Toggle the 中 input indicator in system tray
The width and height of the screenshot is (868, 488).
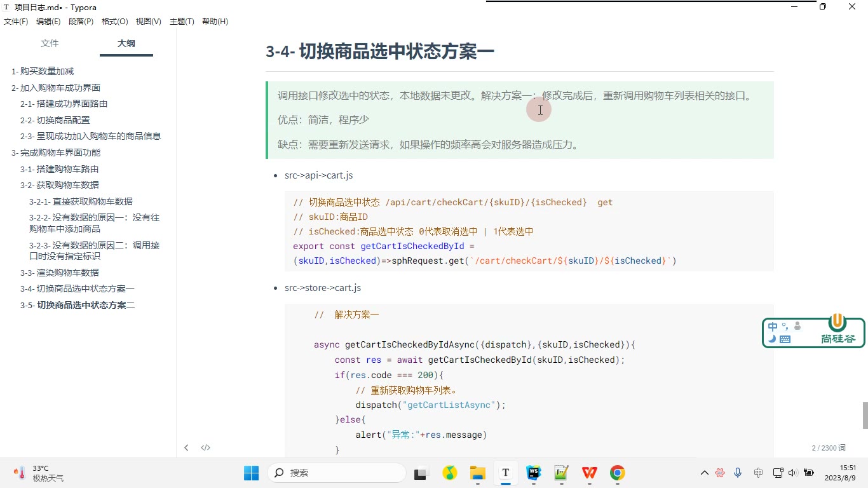pos(758,473)
